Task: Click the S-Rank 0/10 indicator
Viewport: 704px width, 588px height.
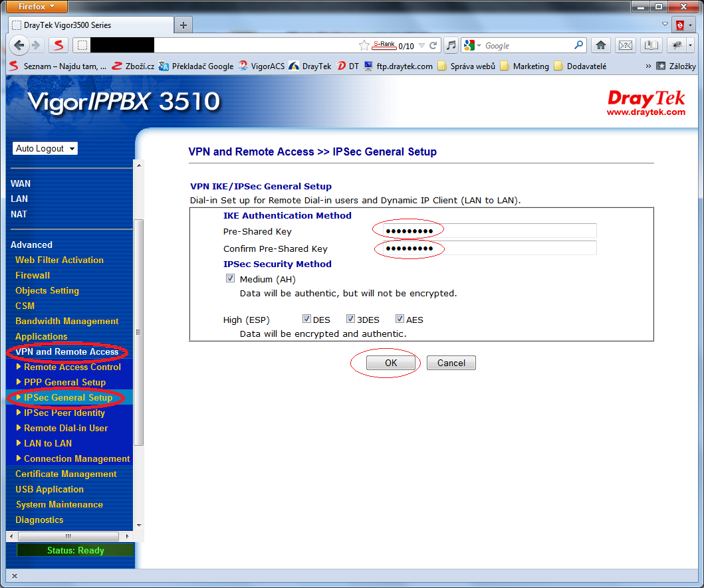Action: coord(394,45)
